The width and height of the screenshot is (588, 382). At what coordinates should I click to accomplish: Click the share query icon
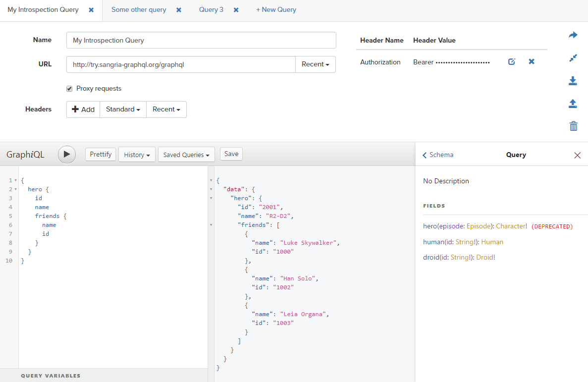point(573,35)
